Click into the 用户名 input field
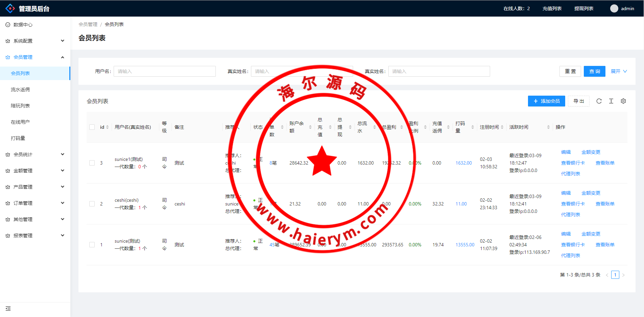Screen dimensions: 644x317 (164, 71)
